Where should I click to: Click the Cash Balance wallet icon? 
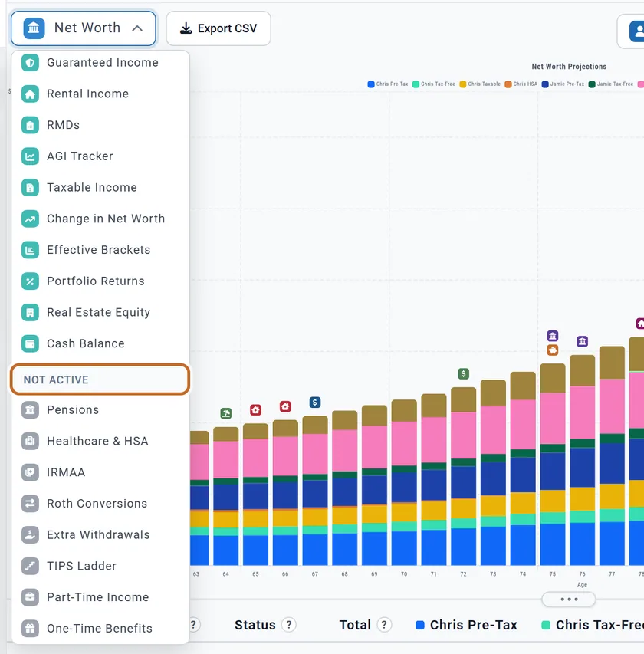[x=30, y=343]
